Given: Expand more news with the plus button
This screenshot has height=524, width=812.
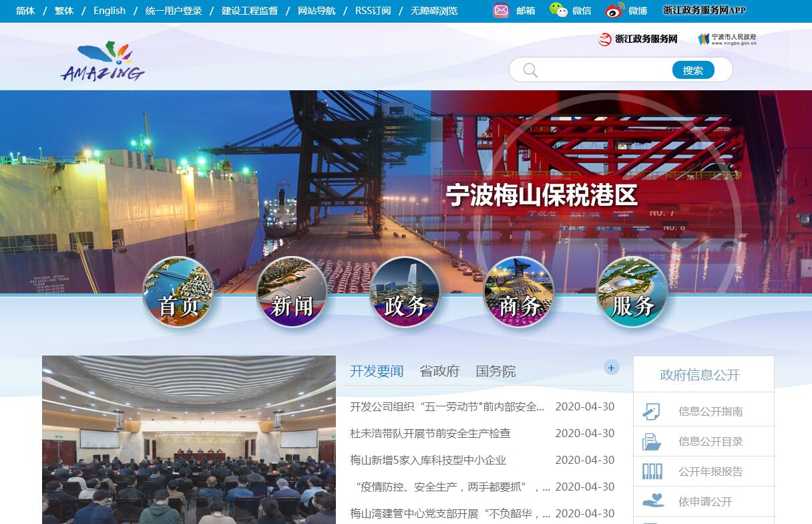Looking at the screenshot, I should click(x=611, y=368).
